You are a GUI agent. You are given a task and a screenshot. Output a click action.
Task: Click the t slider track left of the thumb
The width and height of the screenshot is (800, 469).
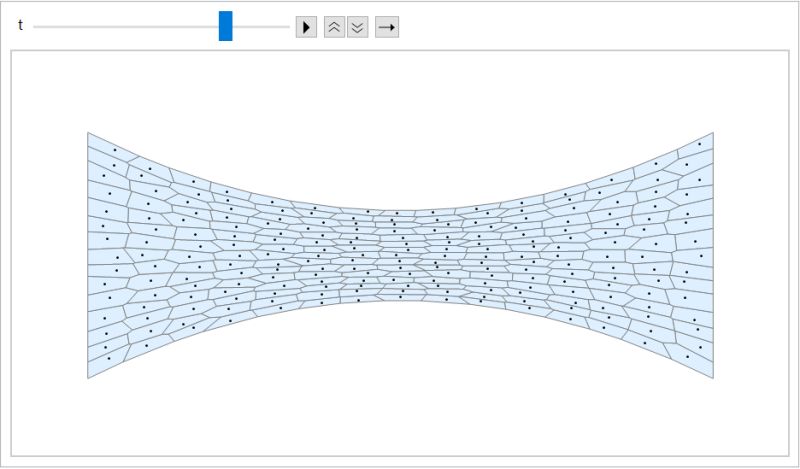click(x=126, y=27)
